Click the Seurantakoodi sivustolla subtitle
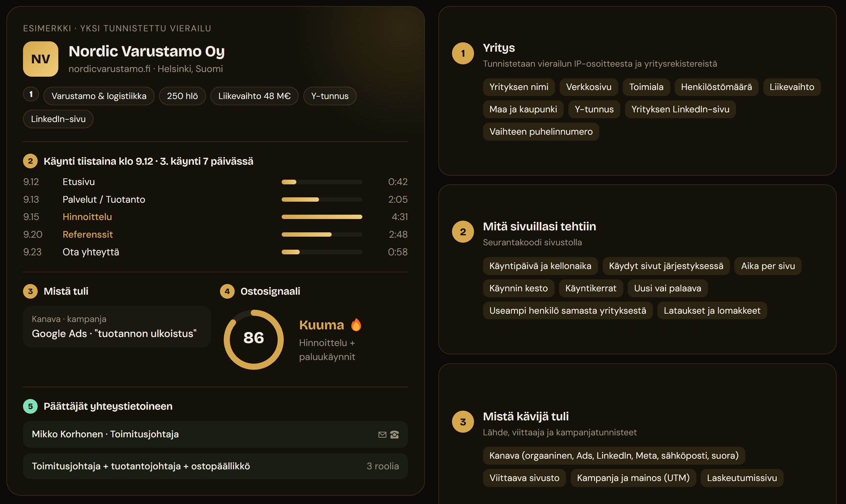Image resolution: width=846 pixels, height=504 pixels. (x=532, y=242)
